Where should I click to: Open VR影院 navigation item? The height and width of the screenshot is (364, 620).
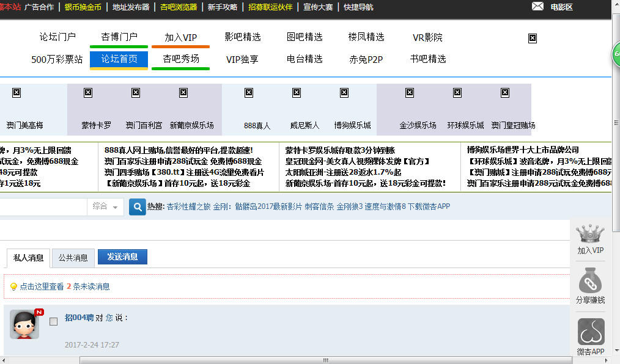point(427,37)
